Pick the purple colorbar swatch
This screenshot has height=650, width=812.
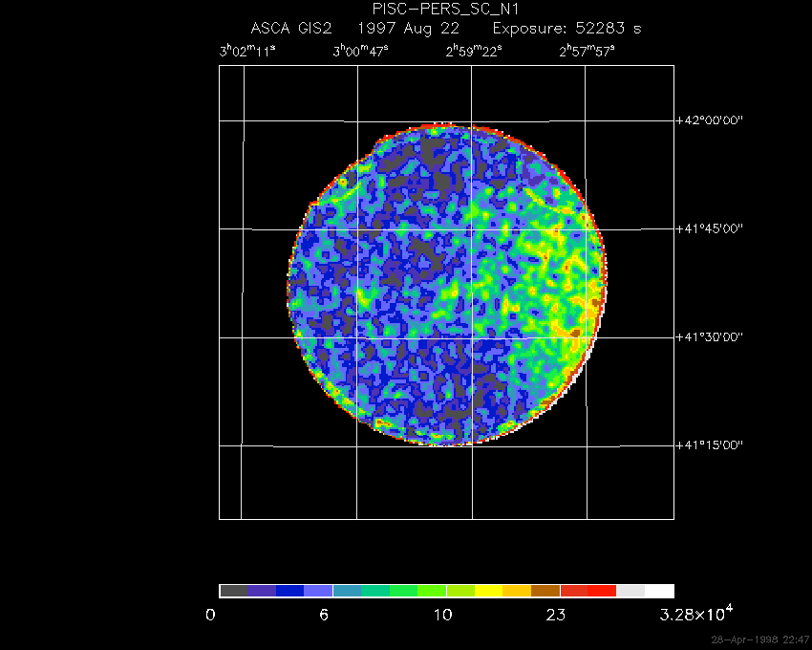point(262,591)
